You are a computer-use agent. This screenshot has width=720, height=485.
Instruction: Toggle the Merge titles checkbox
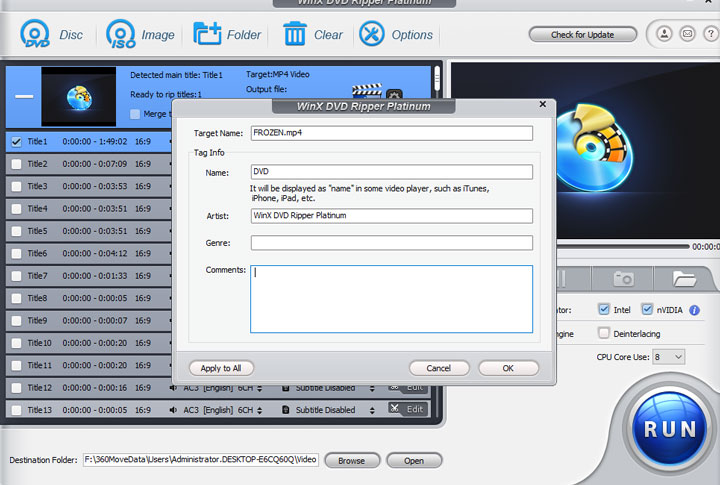135,114
